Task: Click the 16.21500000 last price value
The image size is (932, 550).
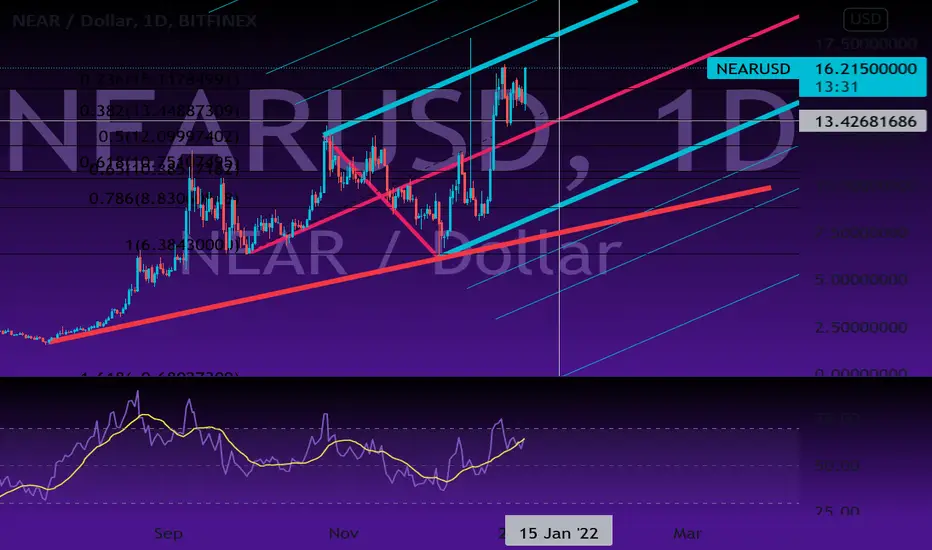Action: [x=865, y=69]
